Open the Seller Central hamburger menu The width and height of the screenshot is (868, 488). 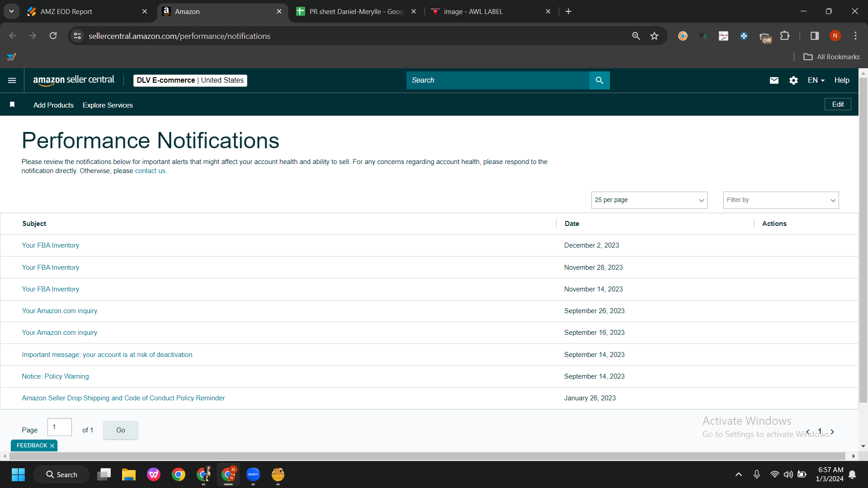(12, 80)
